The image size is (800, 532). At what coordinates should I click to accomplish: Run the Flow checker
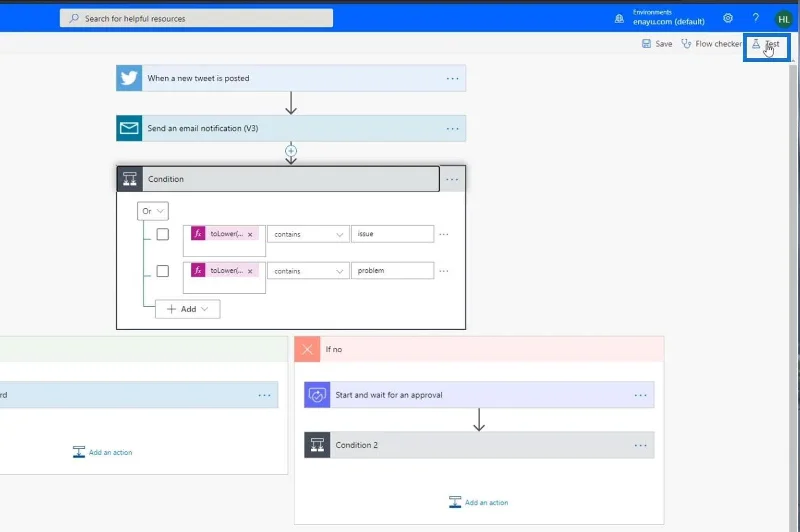(711, 44)
